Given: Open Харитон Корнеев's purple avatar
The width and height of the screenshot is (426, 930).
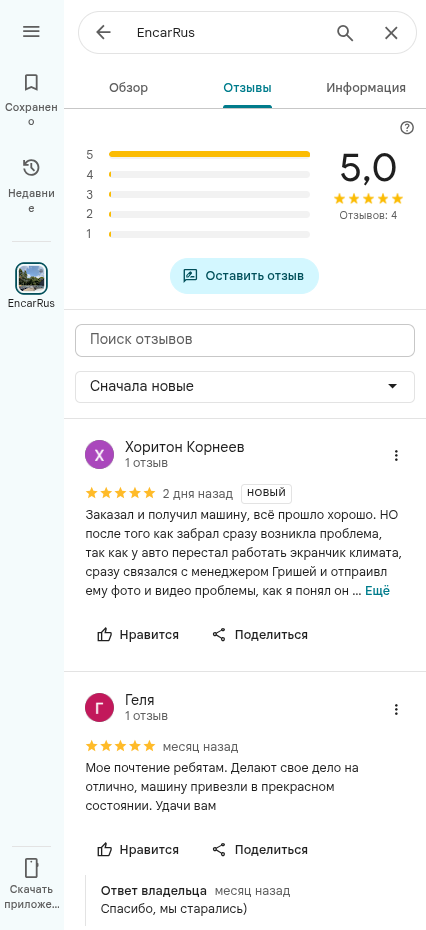Looking at the screenshot, I should (x=100, y=455).
